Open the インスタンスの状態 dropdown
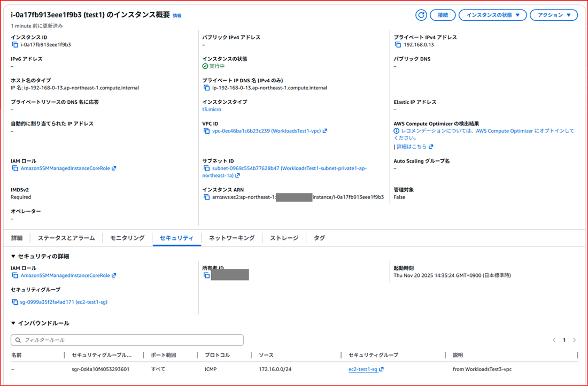The image size is (588, 386). (492, 15)
